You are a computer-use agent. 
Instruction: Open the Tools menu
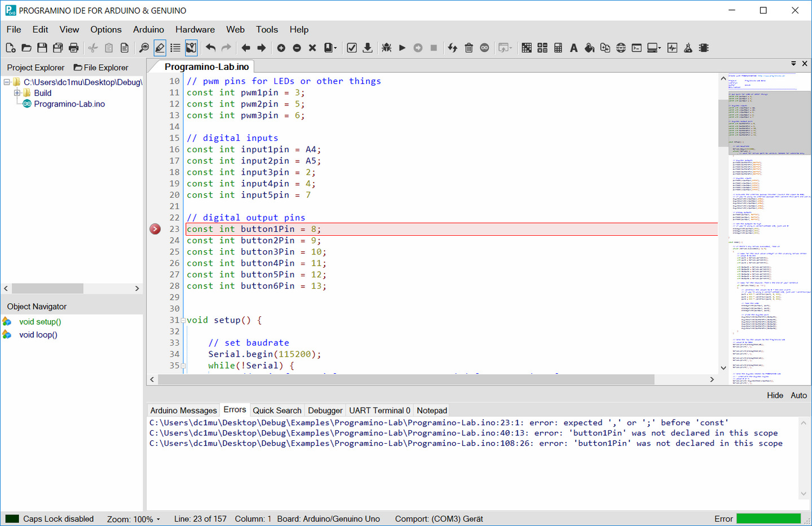point(267,29)
